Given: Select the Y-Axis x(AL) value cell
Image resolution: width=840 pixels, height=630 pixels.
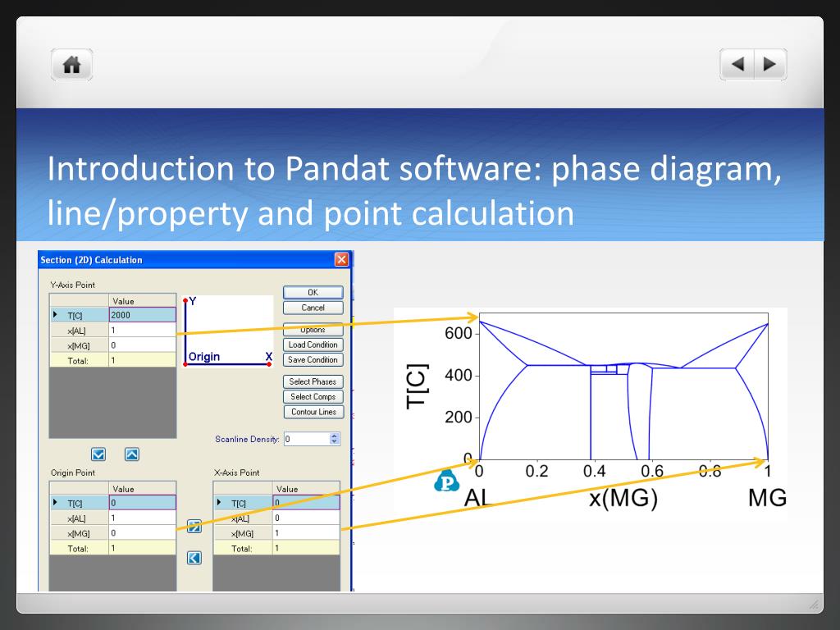Looking at the screenshot, I should coord(143,330).
